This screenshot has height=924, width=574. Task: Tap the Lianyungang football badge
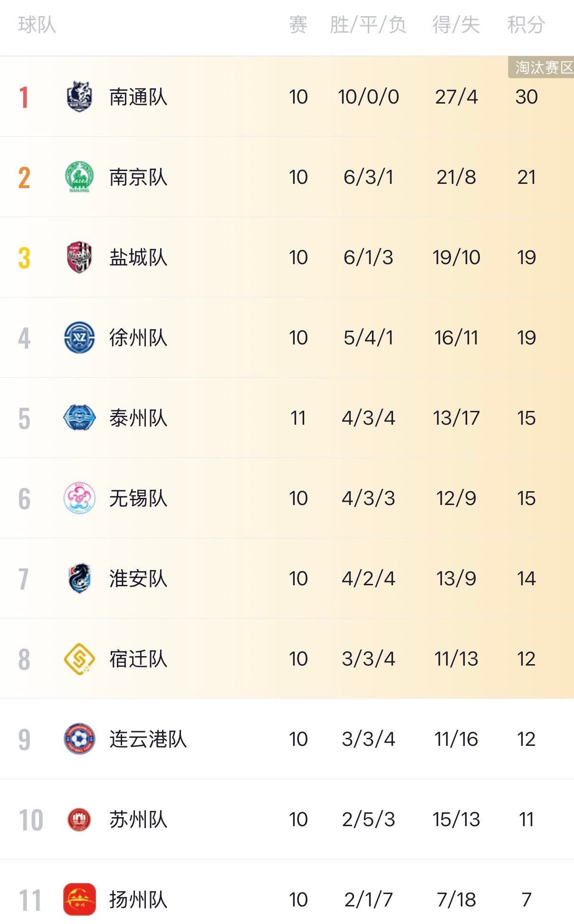79,739
